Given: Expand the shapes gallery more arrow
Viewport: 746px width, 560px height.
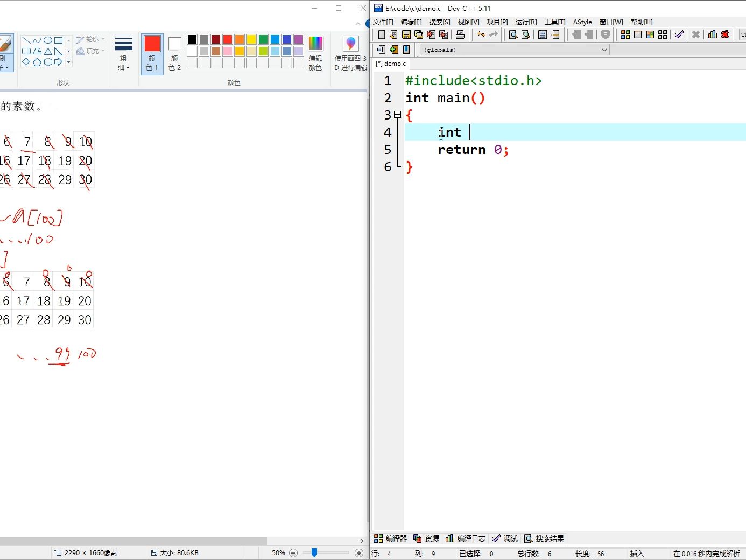Looking at the screenshot, I should click(x=68, y=62).
